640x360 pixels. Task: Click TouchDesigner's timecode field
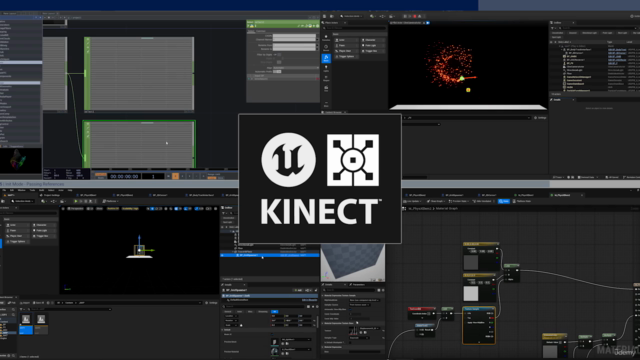click(124, 176)
